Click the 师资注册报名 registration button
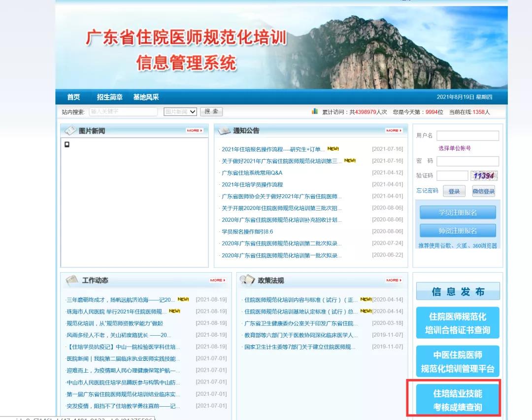Image resolution: width=532 pixels, height=420 pixels. 457,230
